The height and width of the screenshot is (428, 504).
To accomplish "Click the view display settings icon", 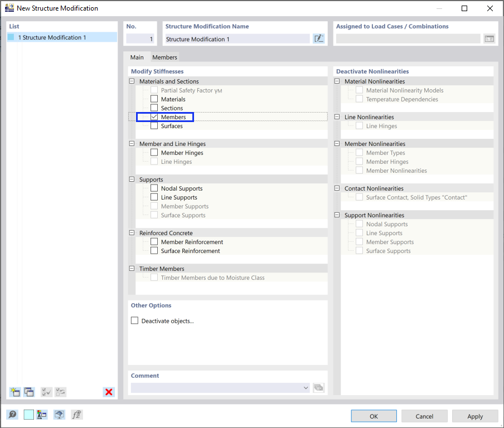I will [x=59, y=415].
